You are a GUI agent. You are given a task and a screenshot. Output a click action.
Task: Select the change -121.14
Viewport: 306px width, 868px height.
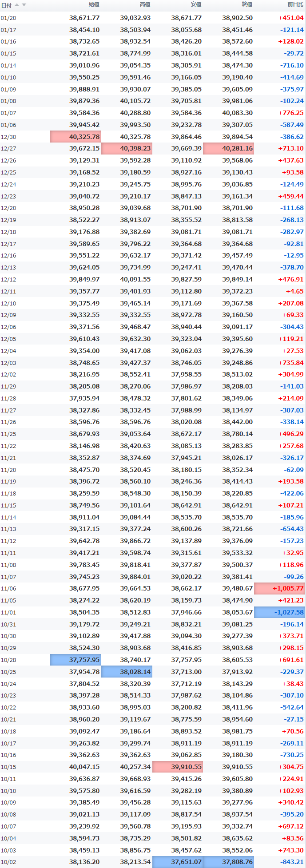pyautogui.click(x=292, y=30)
